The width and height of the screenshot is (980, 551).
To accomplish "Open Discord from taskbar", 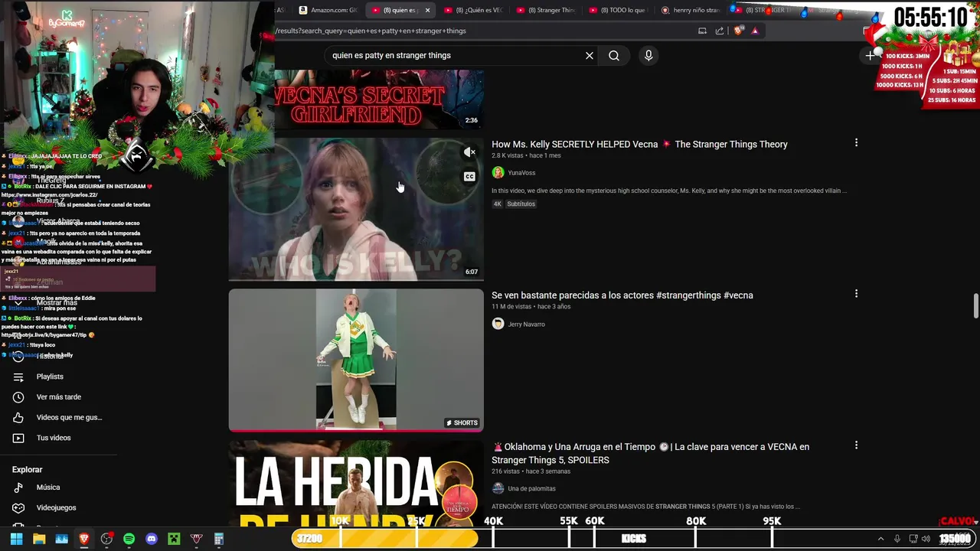I will 152,539.
